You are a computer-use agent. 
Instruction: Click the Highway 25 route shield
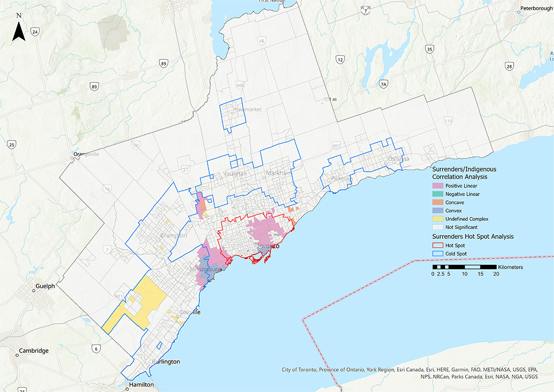click(12, 145)
